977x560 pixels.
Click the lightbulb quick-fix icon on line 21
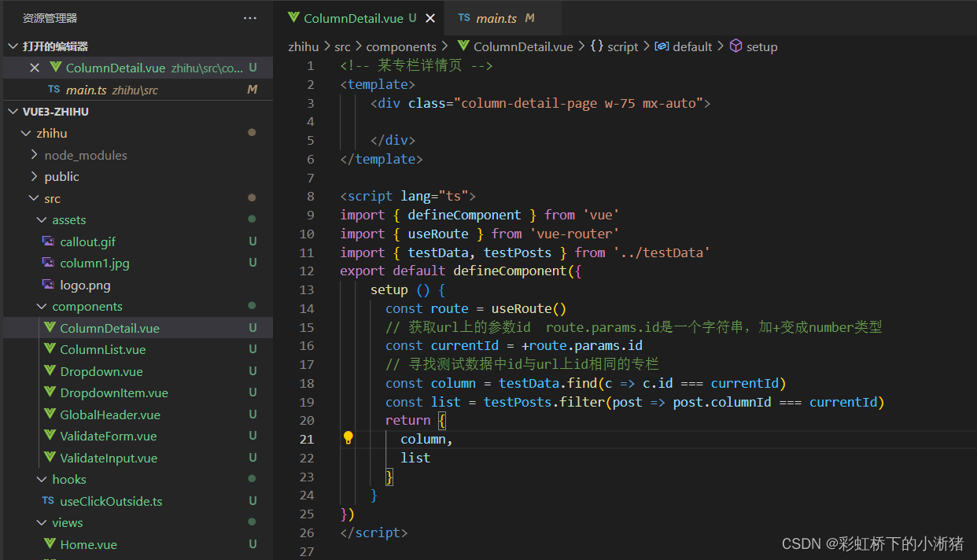348,438
